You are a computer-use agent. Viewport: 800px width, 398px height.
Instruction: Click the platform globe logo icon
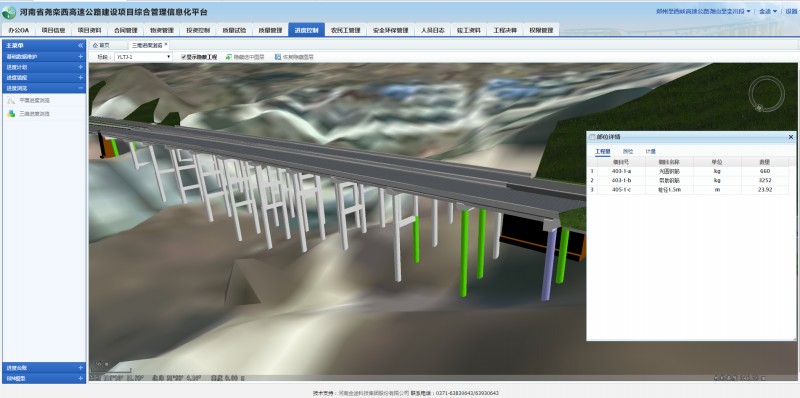click(x=9, y=12)
